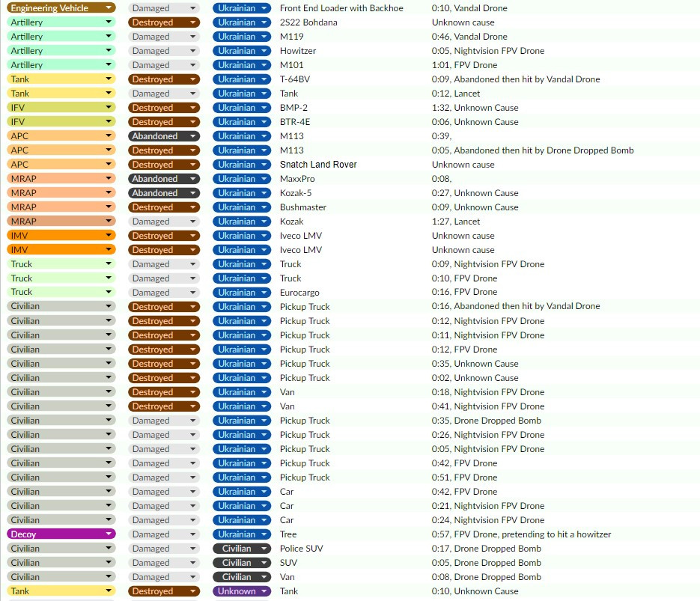Open the Decoy type dropdown
The height and width of the screenshot is (601, 700).
point(61,534)
